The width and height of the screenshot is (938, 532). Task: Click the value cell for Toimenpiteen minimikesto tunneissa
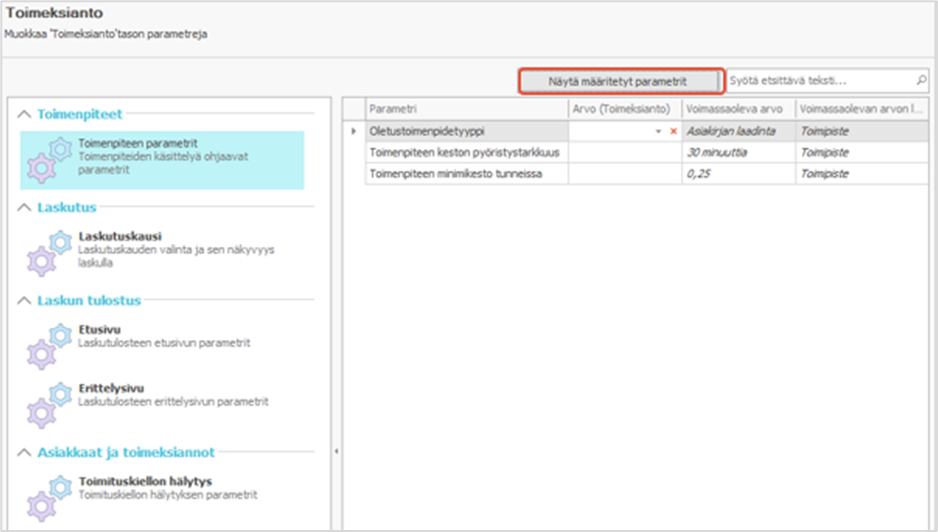point(625,174)
